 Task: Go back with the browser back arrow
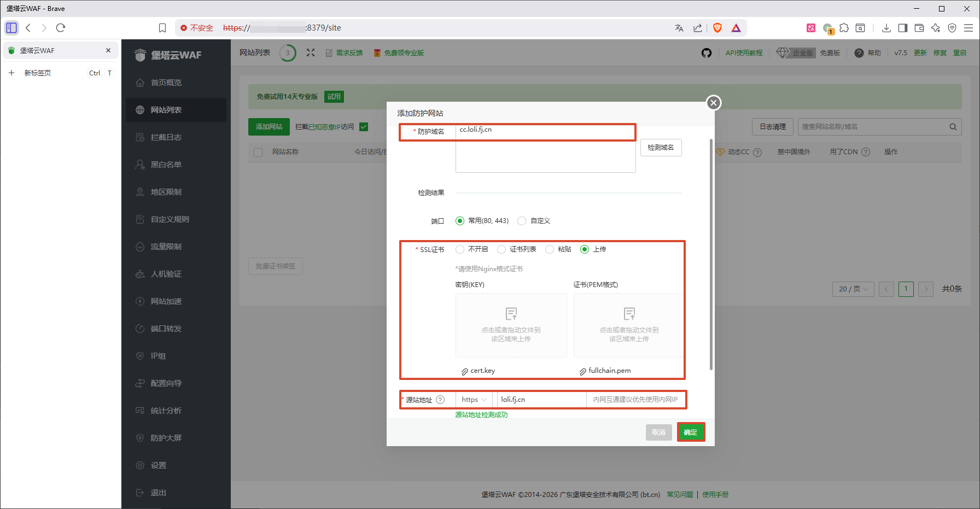pos(28,28)
